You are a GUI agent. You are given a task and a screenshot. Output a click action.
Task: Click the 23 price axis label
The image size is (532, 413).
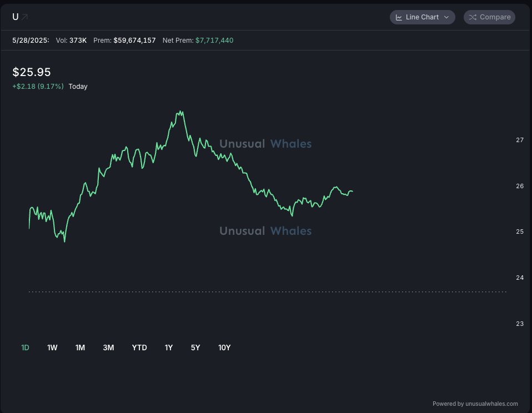pos(520,324)
